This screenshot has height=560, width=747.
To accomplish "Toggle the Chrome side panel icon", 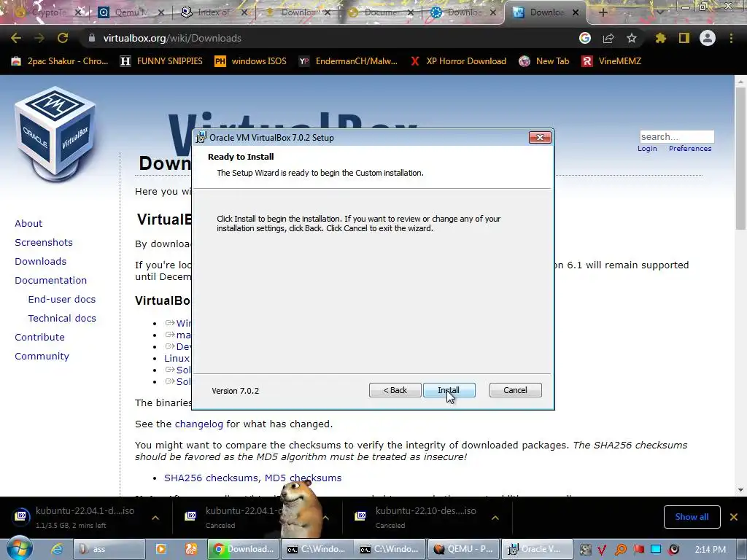I will (684, 38).
